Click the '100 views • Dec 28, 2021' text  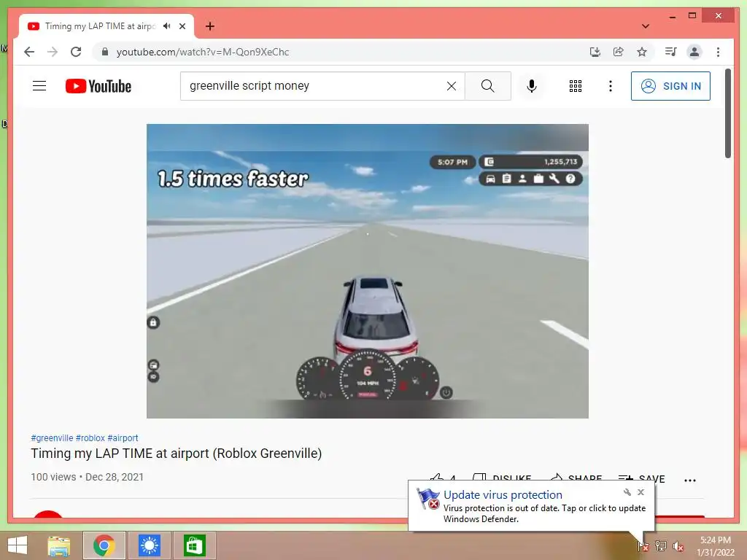(x=88, y=477)
